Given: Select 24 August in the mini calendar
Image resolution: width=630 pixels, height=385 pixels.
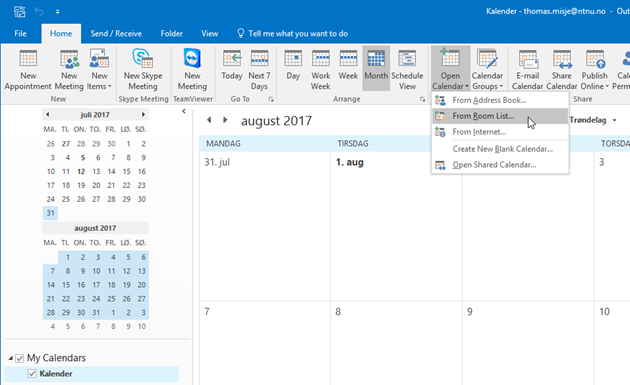Looking at the screenshot, I should point(96,299).
